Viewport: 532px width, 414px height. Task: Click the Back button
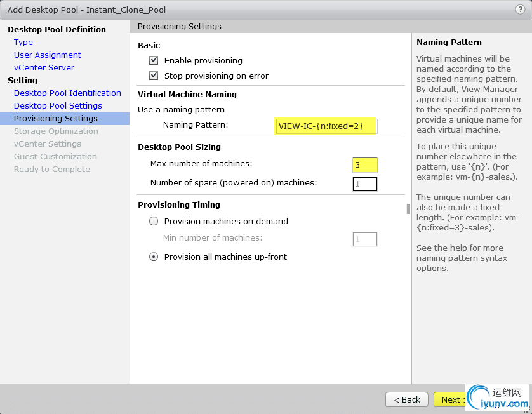pyautogui.click(x=407, y=400)
